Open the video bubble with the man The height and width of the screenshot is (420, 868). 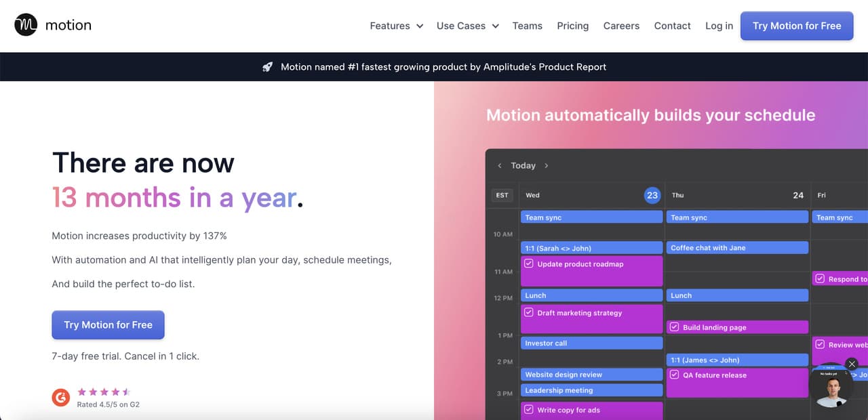831,386
